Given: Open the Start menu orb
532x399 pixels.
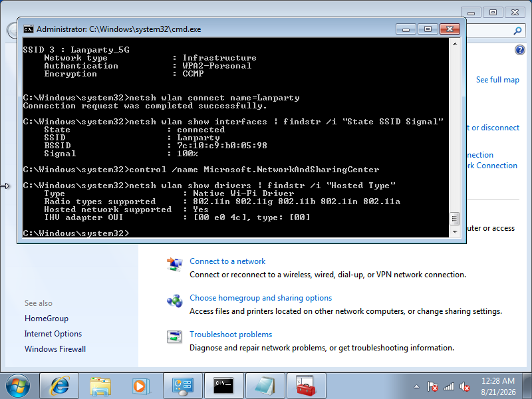Looking at the screenshot, I should coord(18,386).
